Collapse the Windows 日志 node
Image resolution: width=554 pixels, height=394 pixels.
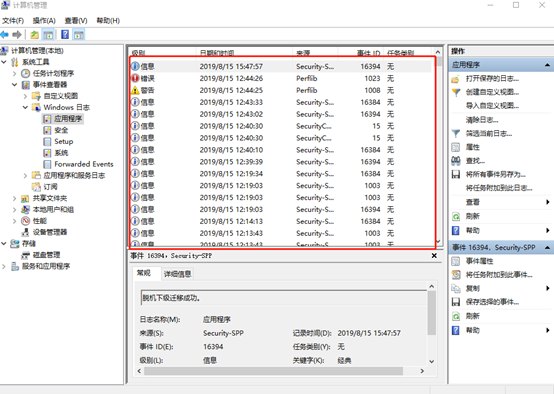[25, 107]
